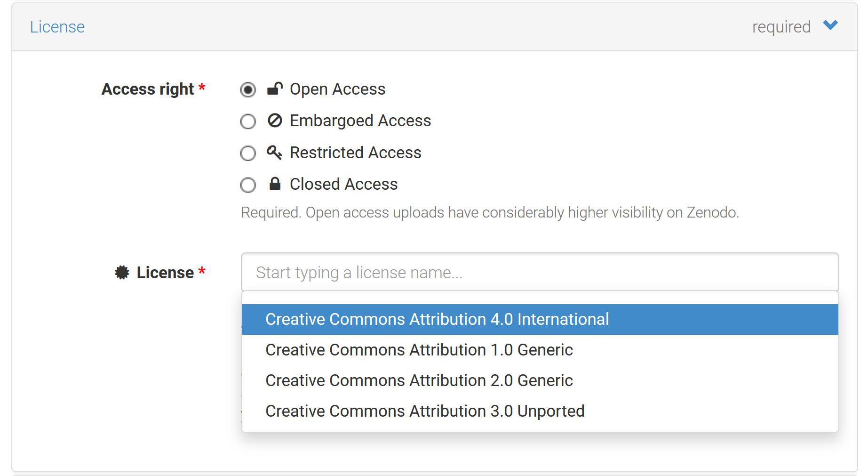Choose the Embargoed Access radio button
Image resolution: width=868 pixels, height=476 pixels.
pos(248,121)
